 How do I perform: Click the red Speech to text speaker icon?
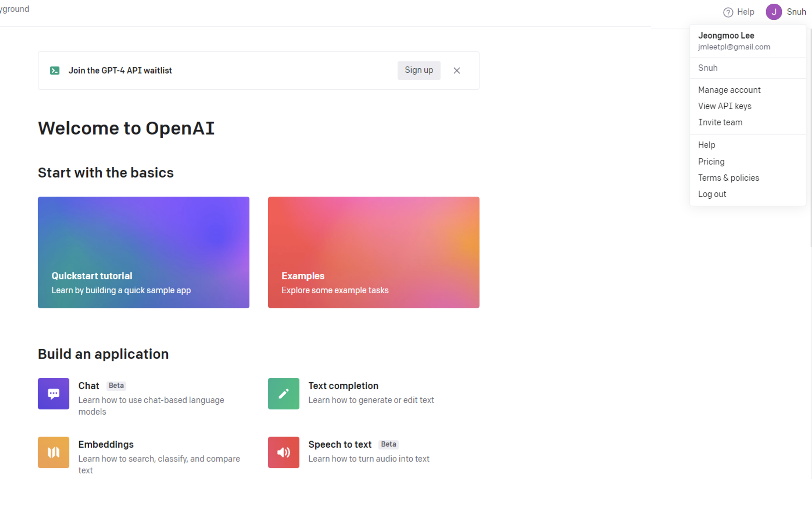(284, 452)
